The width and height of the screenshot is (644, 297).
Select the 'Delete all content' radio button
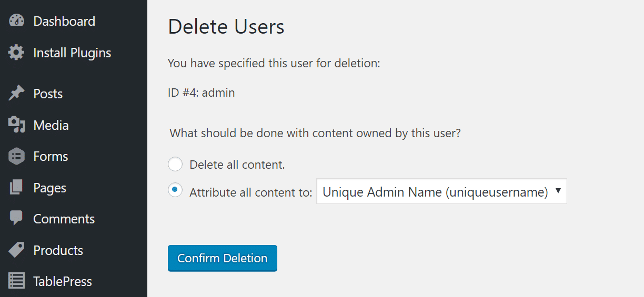coord(175,165)
